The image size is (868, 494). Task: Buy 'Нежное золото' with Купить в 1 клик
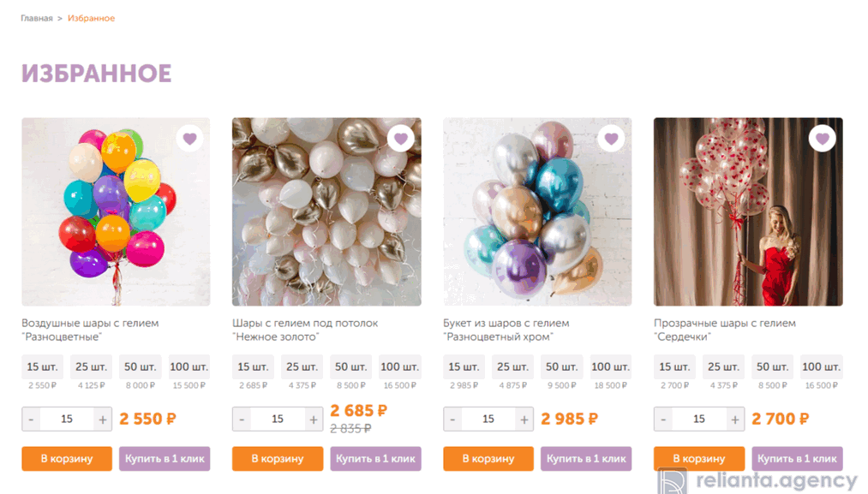(375, 459)
